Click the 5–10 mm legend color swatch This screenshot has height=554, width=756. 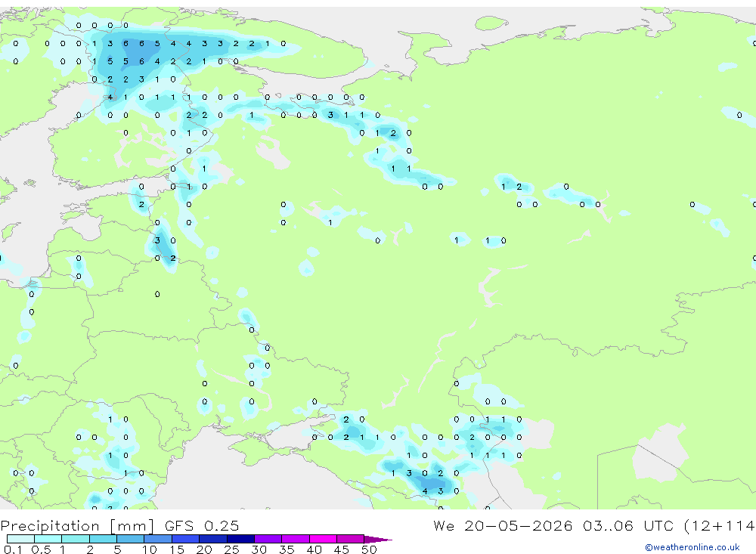pyautogui.click(x=131, y=539)
